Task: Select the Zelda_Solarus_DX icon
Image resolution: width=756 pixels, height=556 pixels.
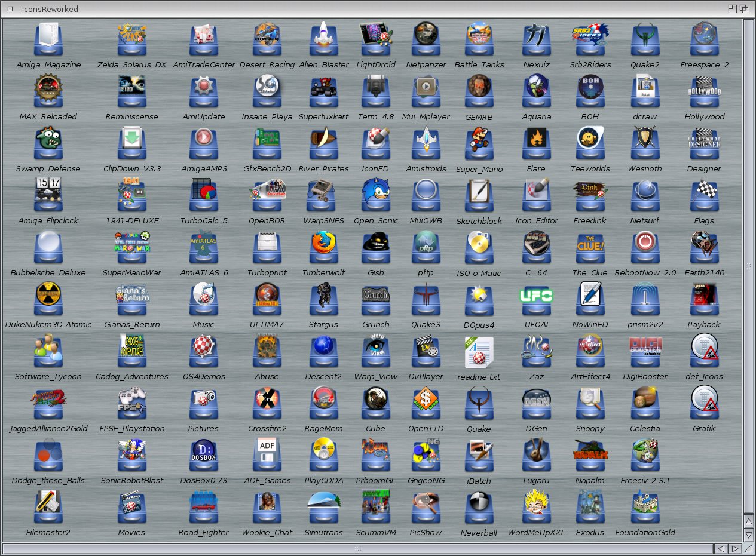Action: tap(131, 40)
